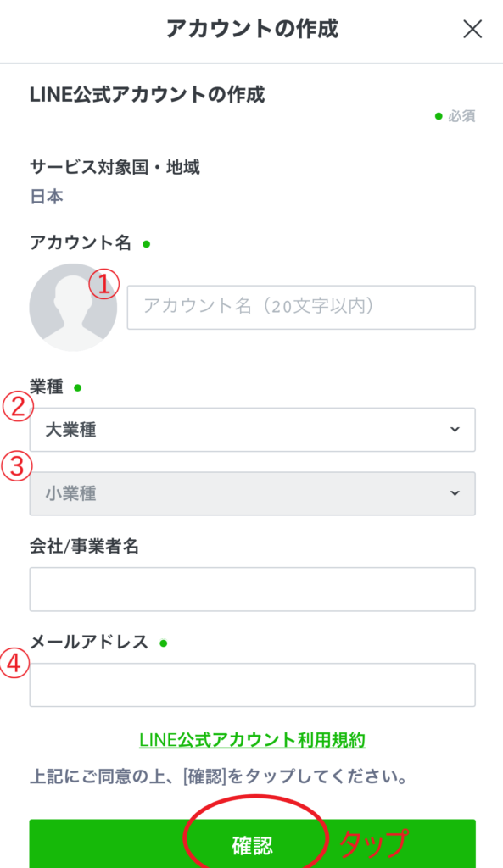Click the red タップ annotation text

(x=373, y=843)
